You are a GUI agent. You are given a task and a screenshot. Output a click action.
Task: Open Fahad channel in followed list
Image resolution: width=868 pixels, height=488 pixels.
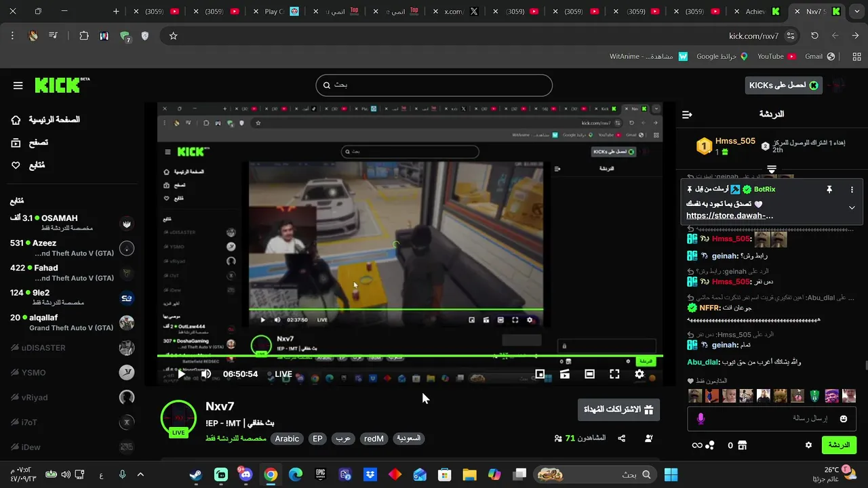coord(71,273)
